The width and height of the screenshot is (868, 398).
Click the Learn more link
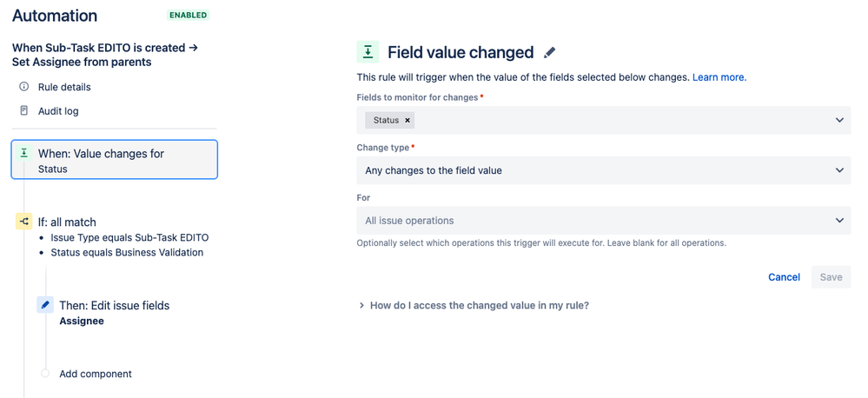point(718,77)
